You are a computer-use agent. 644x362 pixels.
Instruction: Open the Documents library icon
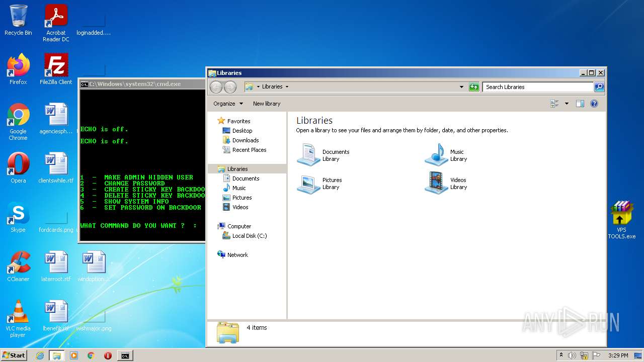point(323,155)
